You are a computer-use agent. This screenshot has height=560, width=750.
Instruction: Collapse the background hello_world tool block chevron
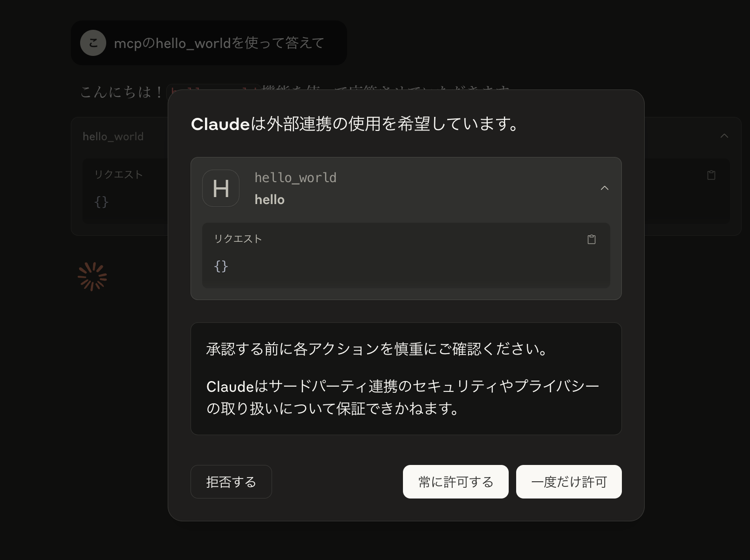point(724,136)
